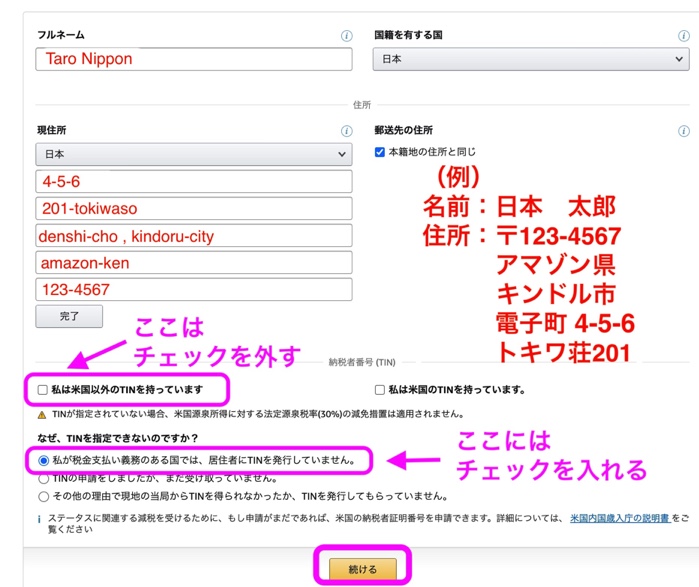This screenshot has width=699, height=587.
Task: Choose radio その他の理由で現地の当局から
Action: [x=43, y=495]
